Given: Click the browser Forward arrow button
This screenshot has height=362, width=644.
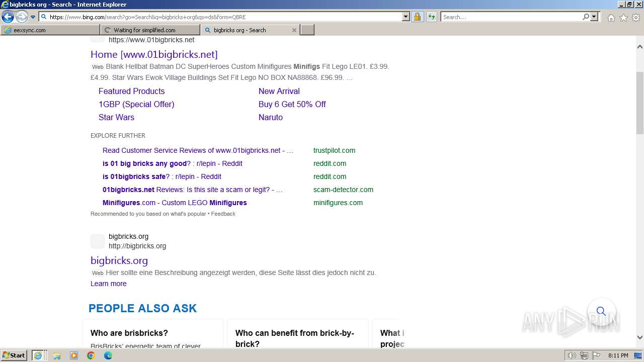Looking at the screenshot, I should pyautogui.click(x=22, y=17).
